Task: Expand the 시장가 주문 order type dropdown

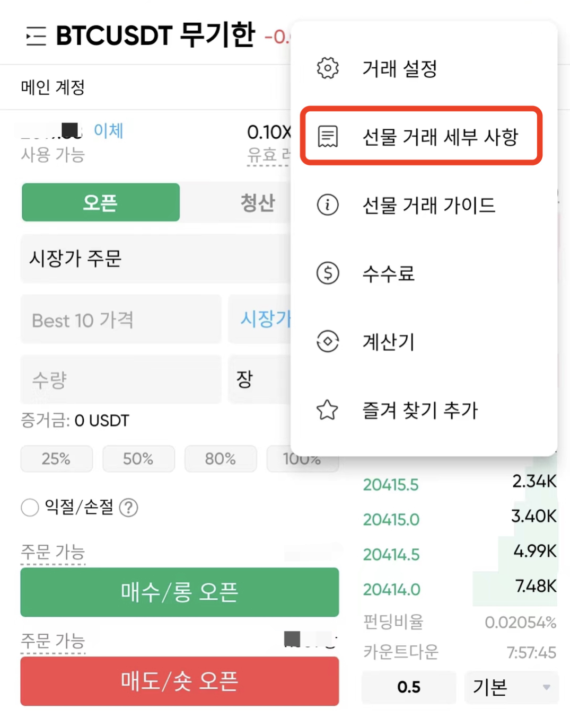Action: click(x=156, y=259)
